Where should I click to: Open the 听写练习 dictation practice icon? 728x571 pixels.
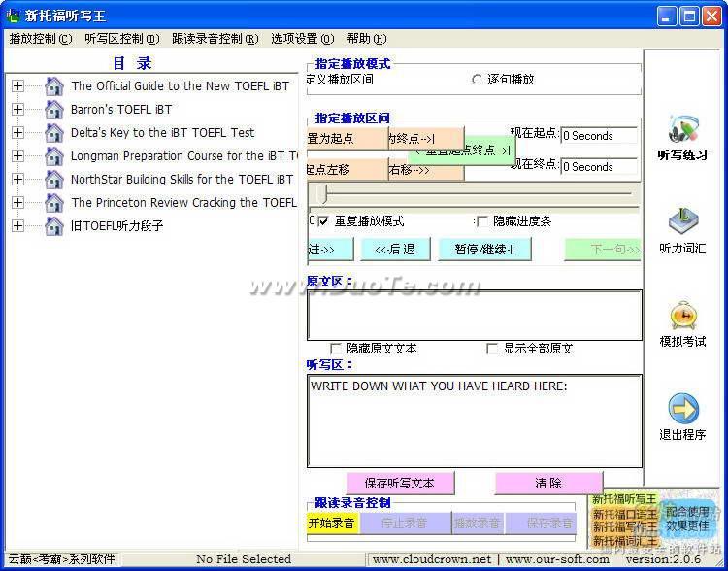tap(683, 128)
